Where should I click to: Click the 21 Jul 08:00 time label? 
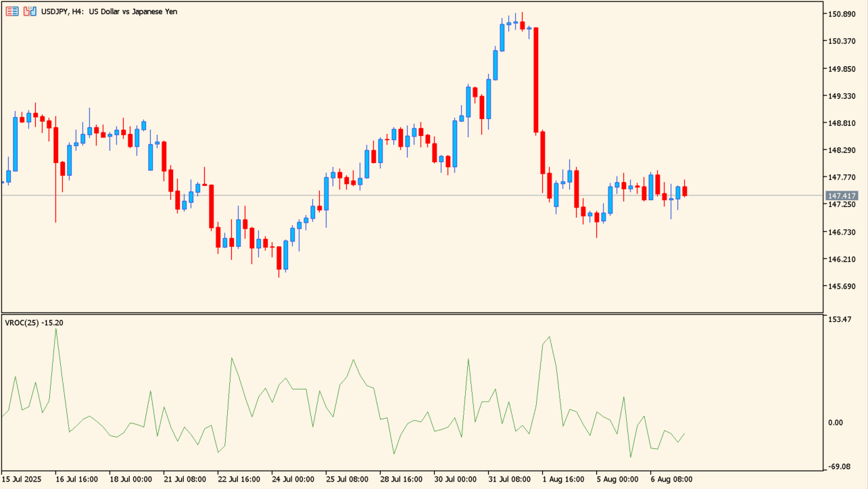185,479
